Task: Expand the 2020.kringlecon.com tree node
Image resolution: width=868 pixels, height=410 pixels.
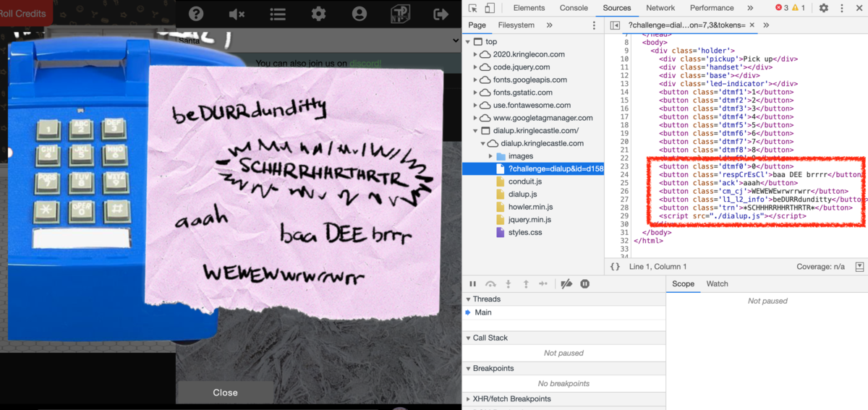Action: click(x=475, y=54)
